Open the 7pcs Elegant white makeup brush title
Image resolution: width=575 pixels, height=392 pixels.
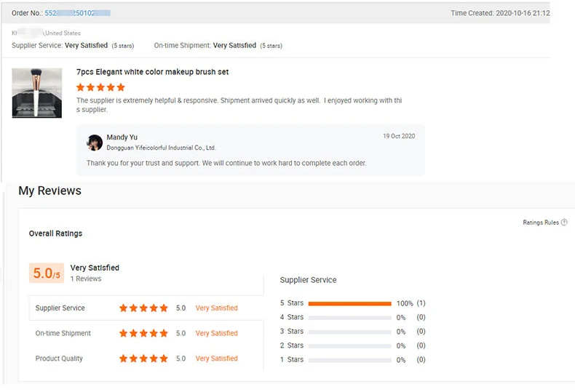pos(152,72)
